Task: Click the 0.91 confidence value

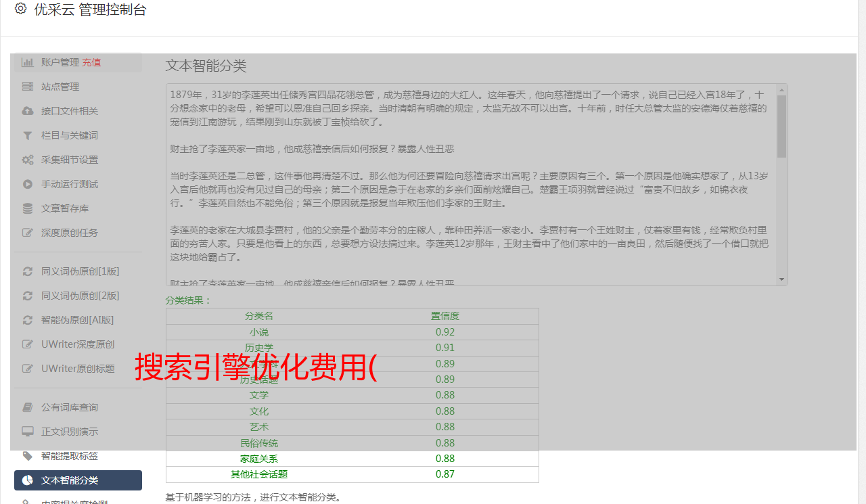Action: point(445,348)
